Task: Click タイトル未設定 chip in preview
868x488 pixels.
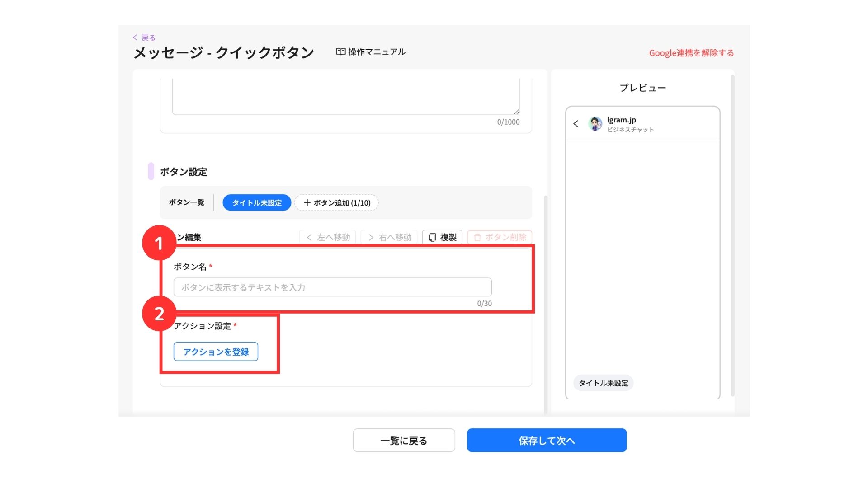Action: point(603,383)
